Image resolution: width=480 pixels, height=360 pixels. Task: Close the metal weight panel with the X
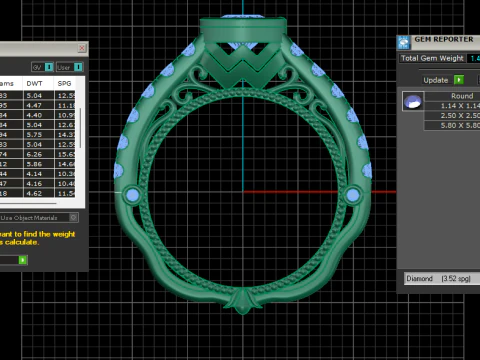click(x=82, y=48)
